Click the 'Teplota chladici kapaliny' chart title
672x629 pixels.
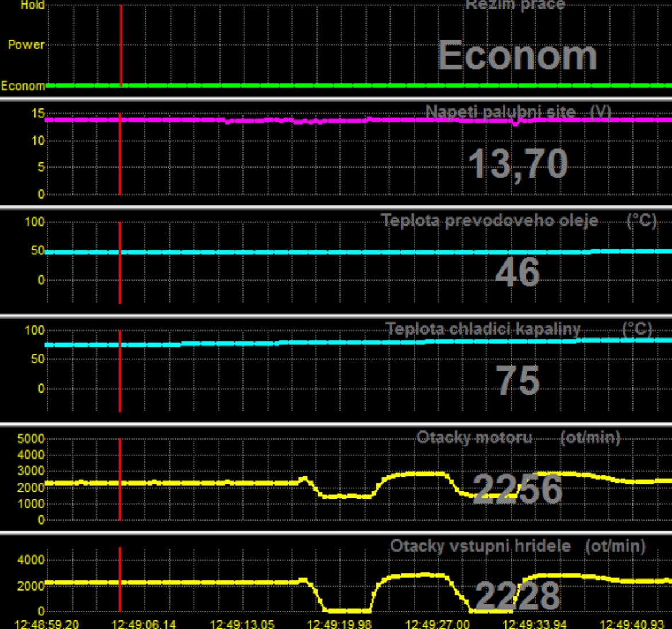click(482, 329)
